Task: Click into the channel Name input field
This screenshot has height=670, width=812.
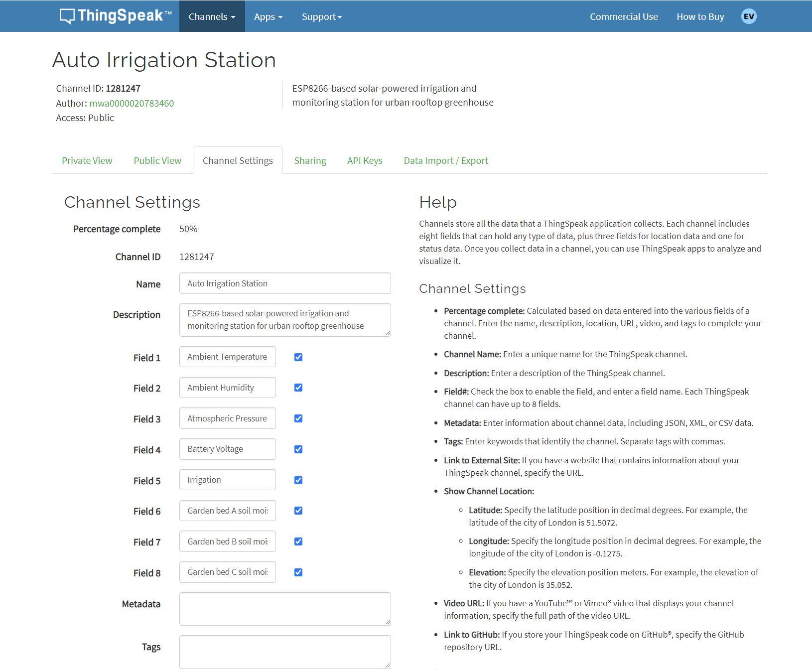Action: [x=284, y=283]
